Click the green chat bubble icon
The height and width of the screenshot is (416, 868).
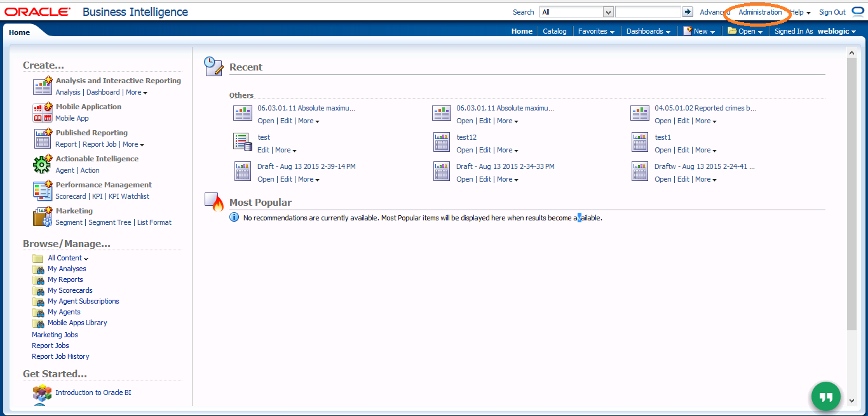(x=825, y=397)
